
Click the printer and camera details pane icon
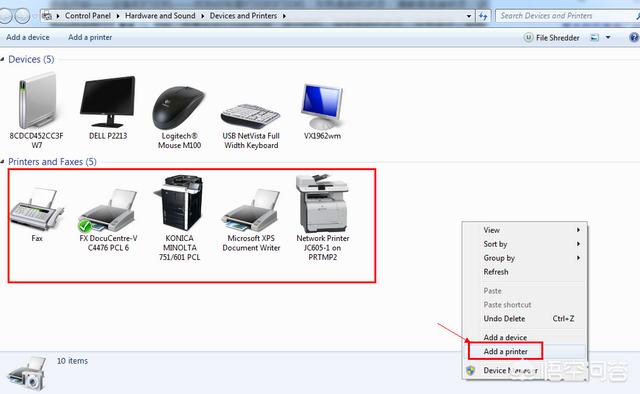(27, 374)
